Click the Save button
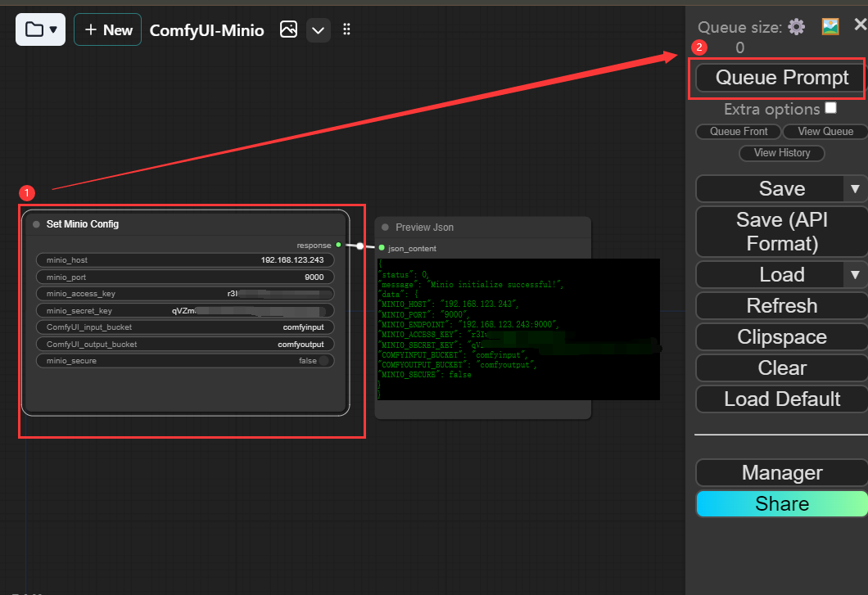Screen dimensions: 868x595 770,189
